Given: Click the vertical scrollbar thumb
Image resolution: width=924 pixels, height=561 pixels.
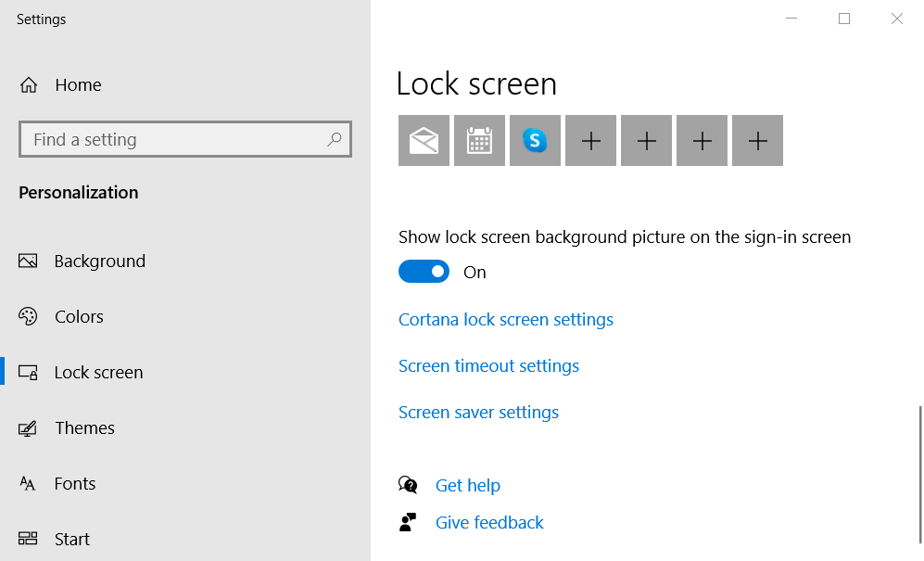Looking at the screenshot, I should tap(920, 473).
